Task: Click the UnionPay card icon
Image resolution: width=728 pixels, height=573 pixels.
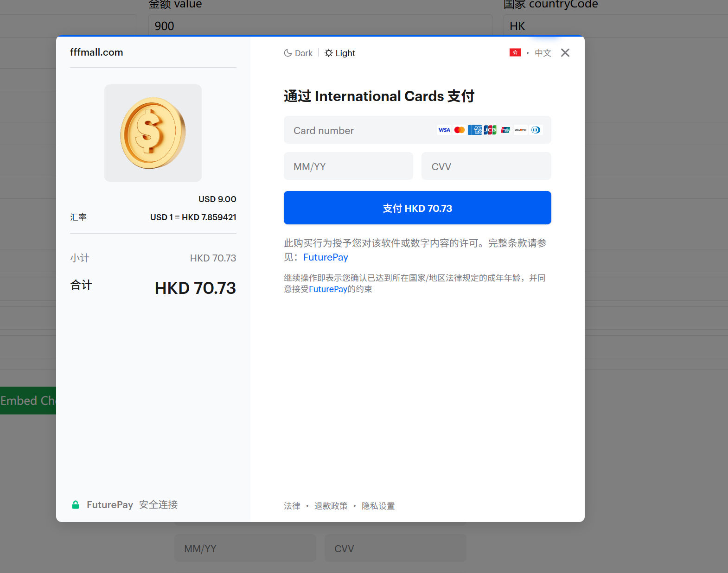Action: coord(505,130)
